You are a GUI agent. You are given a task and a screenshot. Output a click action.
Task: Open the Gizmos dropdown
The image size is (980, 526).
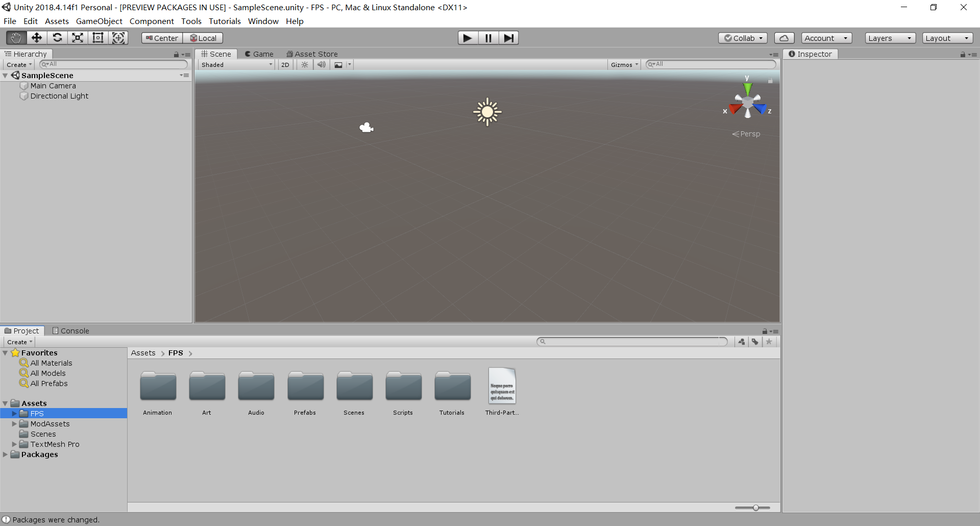click(624, 64)
